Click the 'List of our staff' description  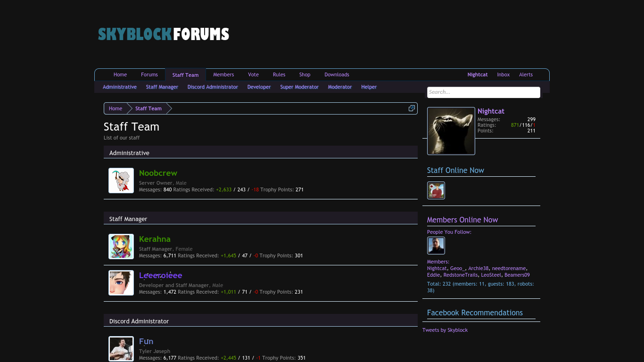click(x=122, y=138)
